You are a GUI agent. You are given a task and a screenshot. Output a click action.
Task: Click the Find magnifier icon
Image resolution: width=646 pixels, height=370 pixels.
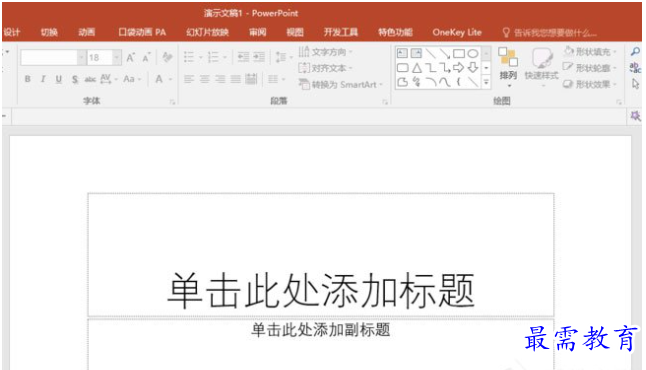click(x=635, y=52)
